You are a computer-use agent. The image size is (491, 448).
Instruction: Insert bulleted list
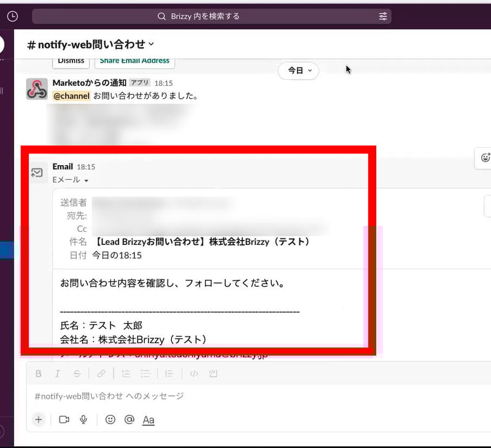point(145,374)
